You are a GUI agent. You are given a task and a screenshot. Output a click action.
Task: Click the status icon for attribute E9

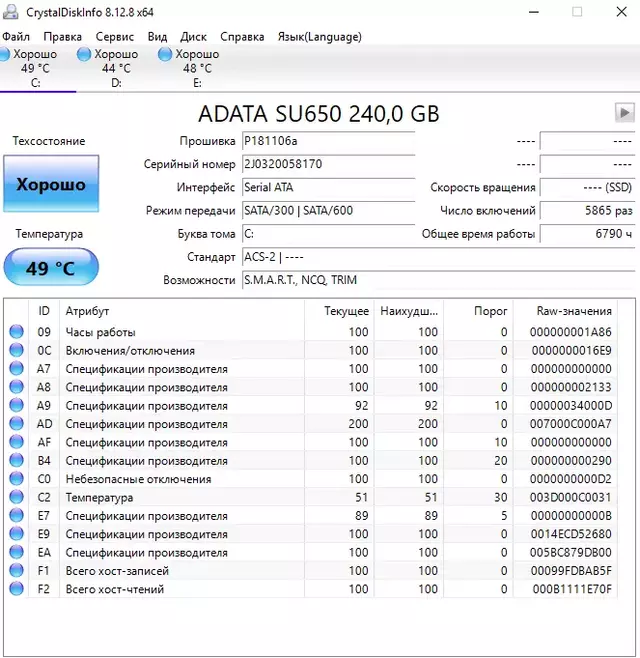pyautogui.click(x=16, y=534)
